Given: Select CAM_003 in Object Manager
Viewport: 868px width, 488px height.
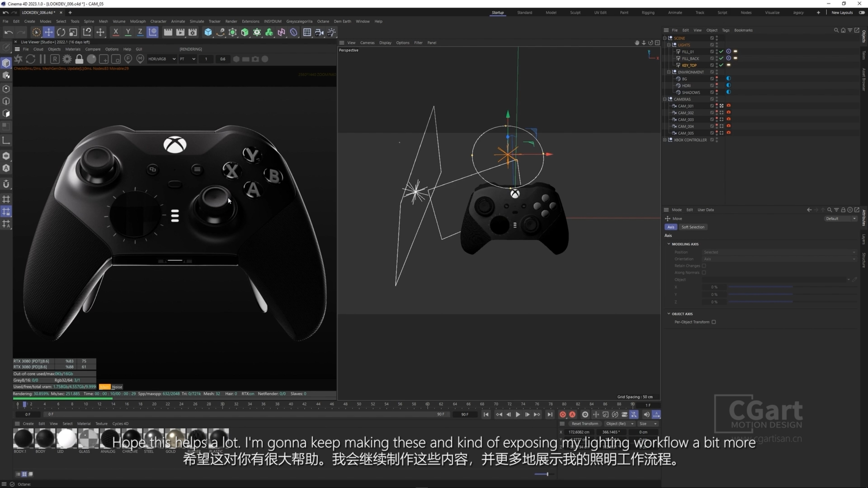Looking at the screenshot, I should tap(686, 120).
